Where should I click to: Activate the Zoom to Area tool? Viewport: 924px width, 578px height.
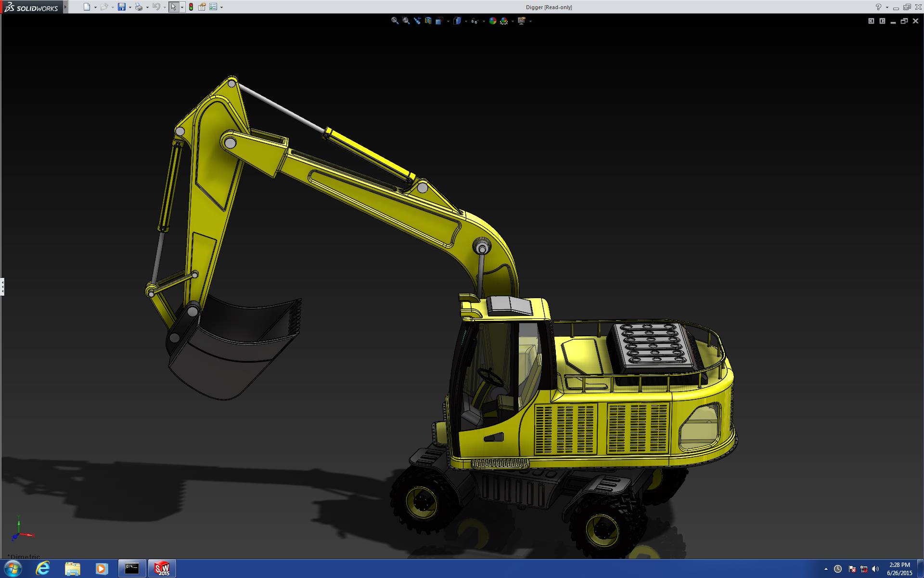tap(406, 21)
